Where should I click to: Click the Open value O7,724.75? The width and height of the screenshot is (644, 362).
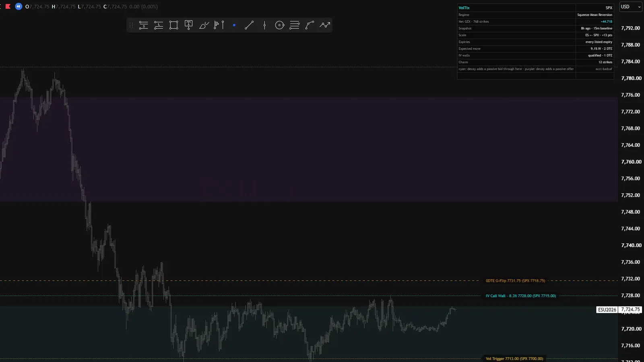pyautogui.click(x=37, y=7)
